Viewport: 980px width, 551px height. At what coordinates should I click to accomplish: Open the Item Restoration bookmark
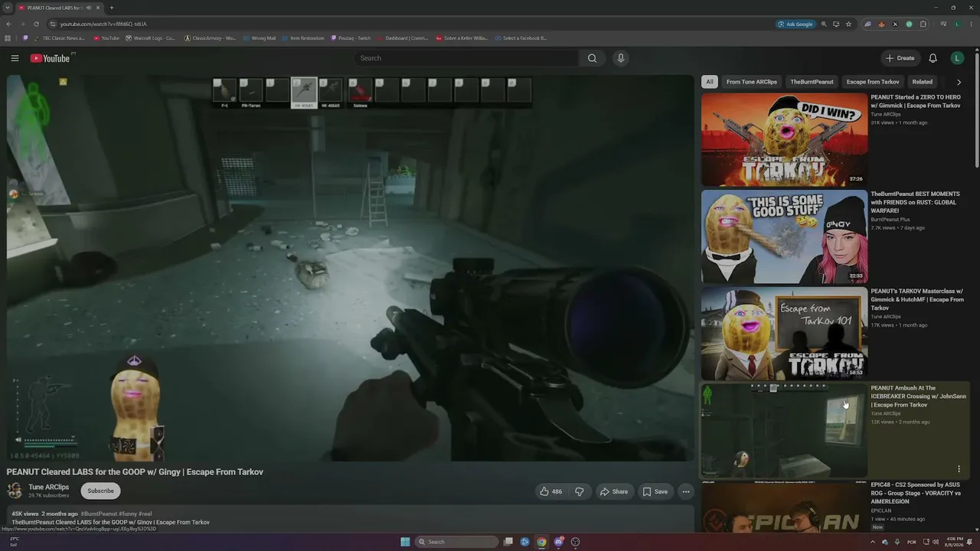(x=302, y=38)
